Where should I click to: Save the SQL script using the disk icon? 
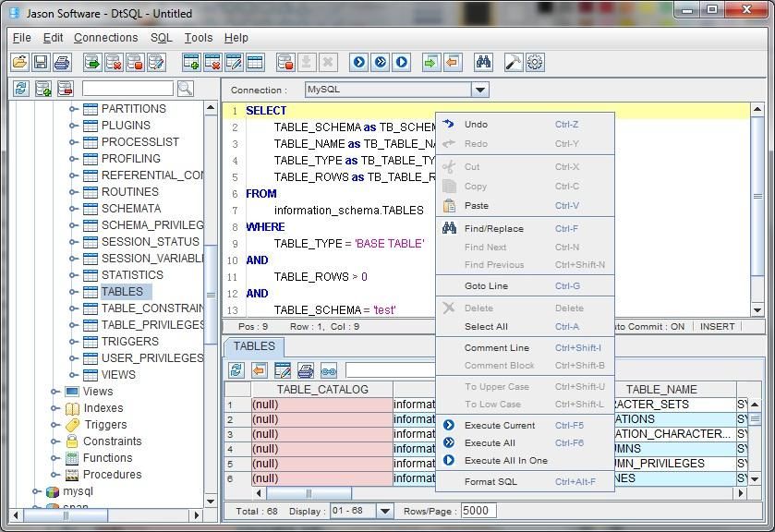(41, 62)
